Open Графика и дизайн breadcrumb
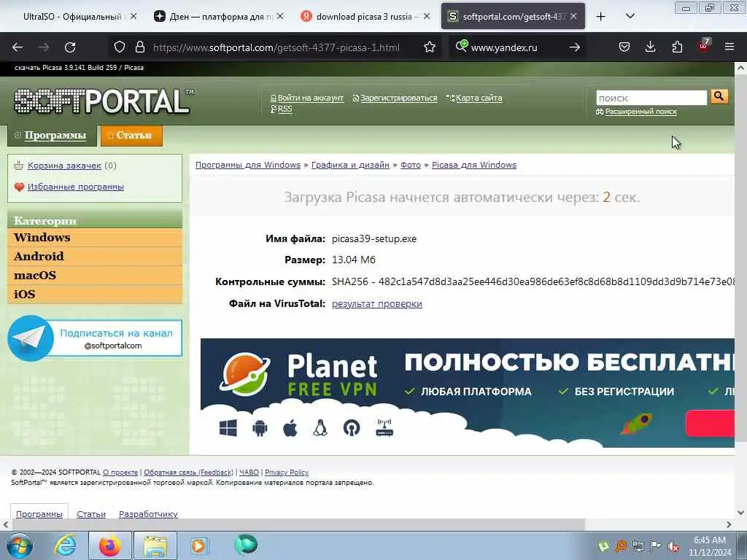 coord(350,165)
